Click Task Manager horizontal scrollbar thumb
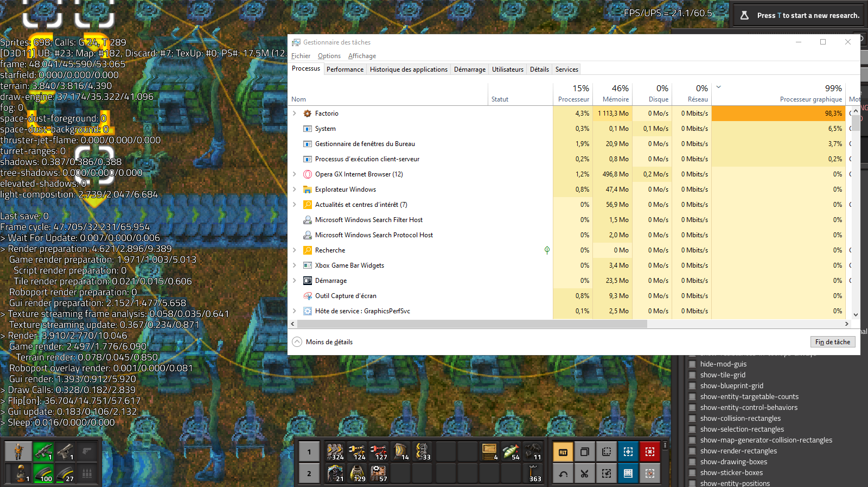The image size is (868, 487). point(472,324)
